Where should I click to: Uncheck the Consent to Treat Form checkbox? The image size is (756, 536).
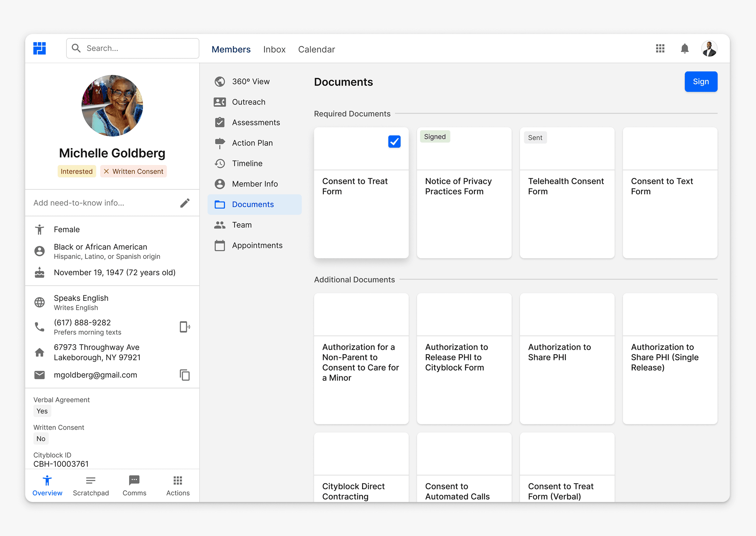pos(394,142)
